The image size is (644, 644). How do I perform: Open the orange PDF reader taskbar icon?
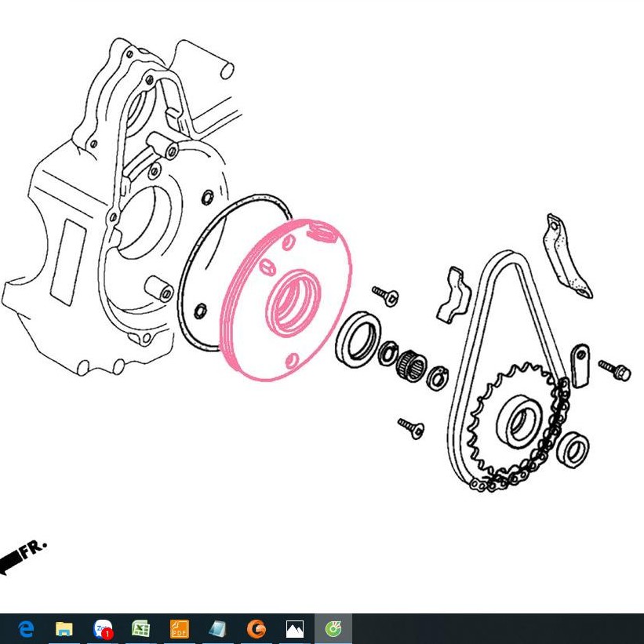pos(180,629)
